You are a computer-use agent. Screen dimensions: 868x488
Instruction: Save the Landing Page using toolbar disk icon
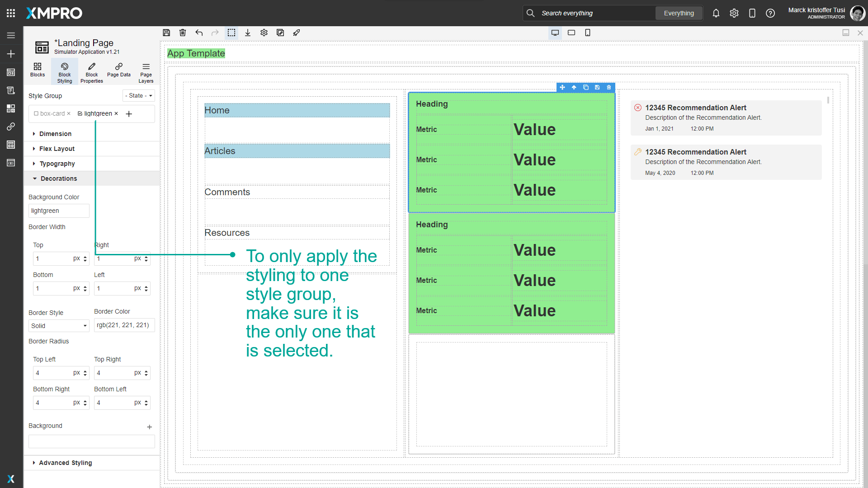click(166, 33)
